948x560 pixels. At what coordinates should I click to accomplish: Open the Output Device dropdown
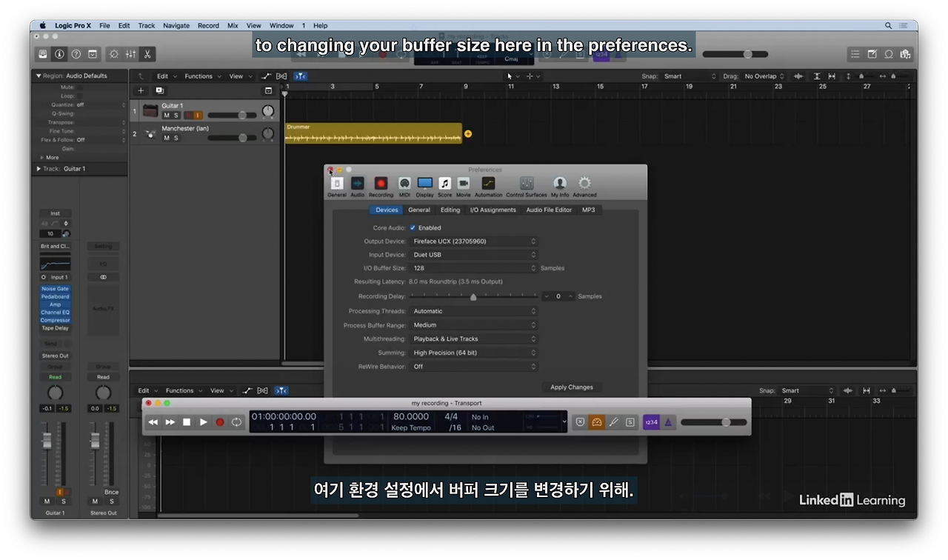point(474,241)
